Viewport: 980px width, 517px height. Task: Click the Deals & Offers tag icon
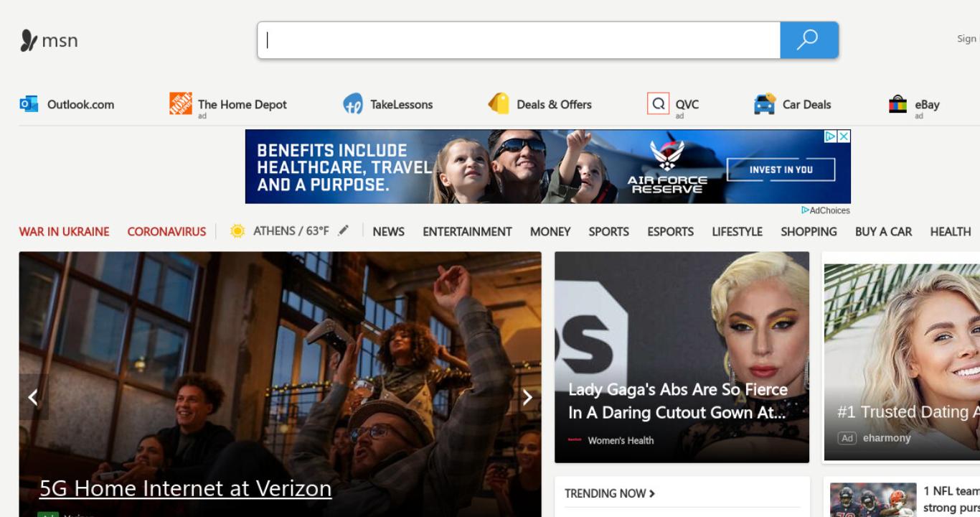[499, 103]
